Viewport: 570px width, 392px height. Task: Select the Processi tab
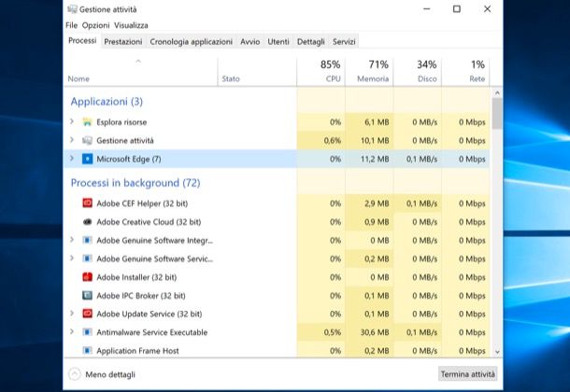[x=82, y=41]
